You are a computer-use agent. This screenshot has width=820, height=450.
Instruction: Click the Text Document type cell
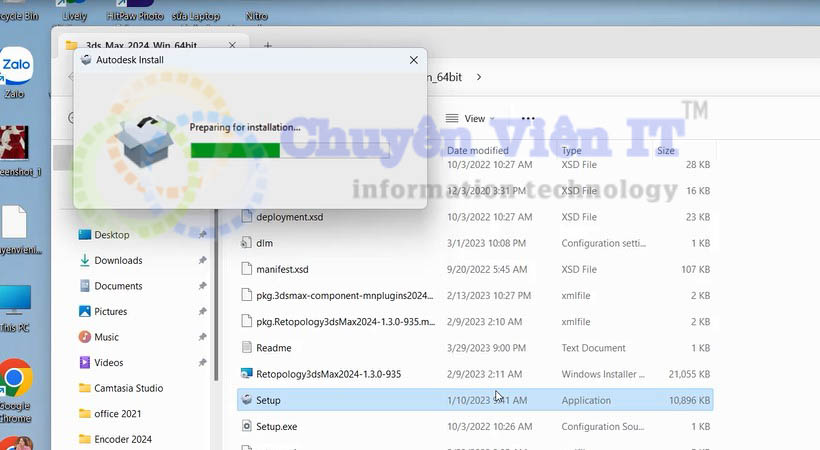(x=593, y=348)
